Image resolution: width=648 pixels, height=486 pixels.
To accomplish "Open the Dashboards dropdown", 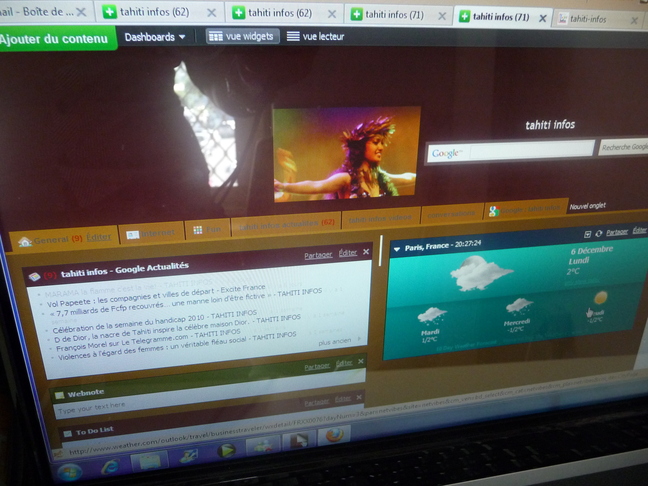I will coord(155,37).
